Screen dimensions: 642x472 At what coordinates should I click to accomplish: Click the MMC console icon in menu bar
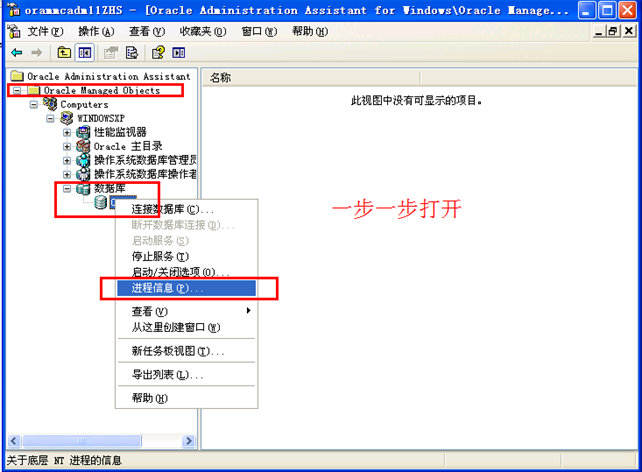click(x=14, y=31)
